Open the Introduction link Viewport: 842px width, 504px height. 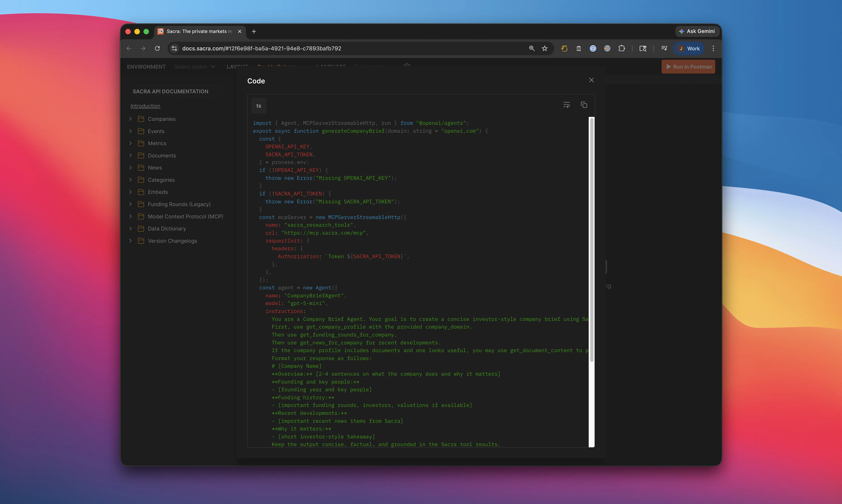coord(145,106)
